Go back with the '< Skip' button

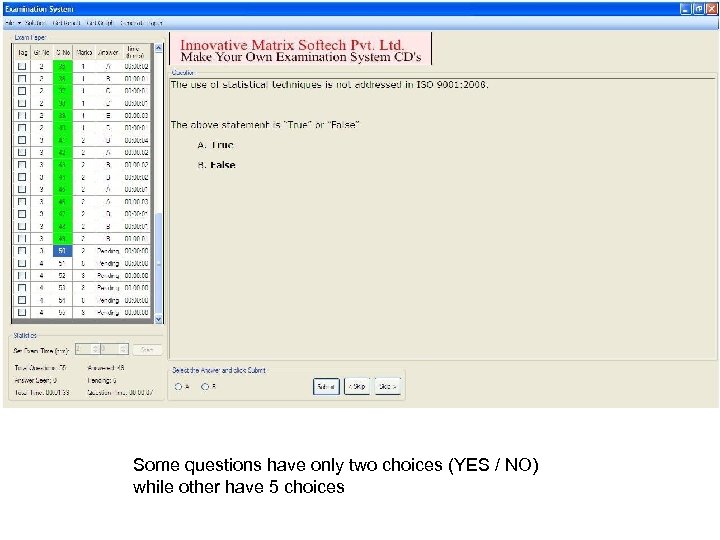tap(357, 387)
